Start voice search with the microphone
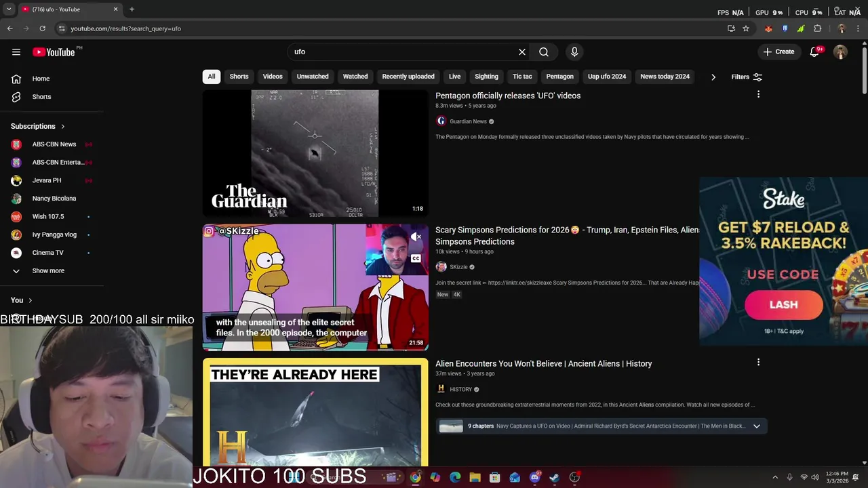 click(574, 52)
